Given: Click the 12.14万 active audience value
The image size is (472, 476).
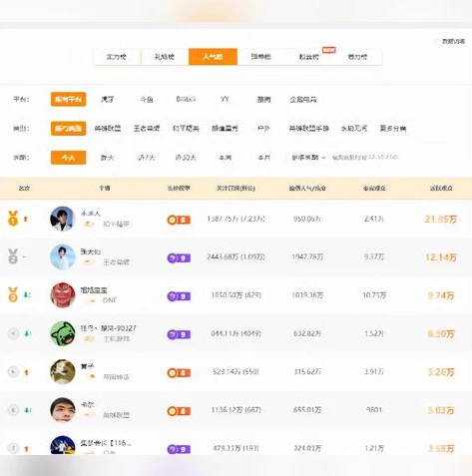Looking at the screenshot, I should click(441, 257).
